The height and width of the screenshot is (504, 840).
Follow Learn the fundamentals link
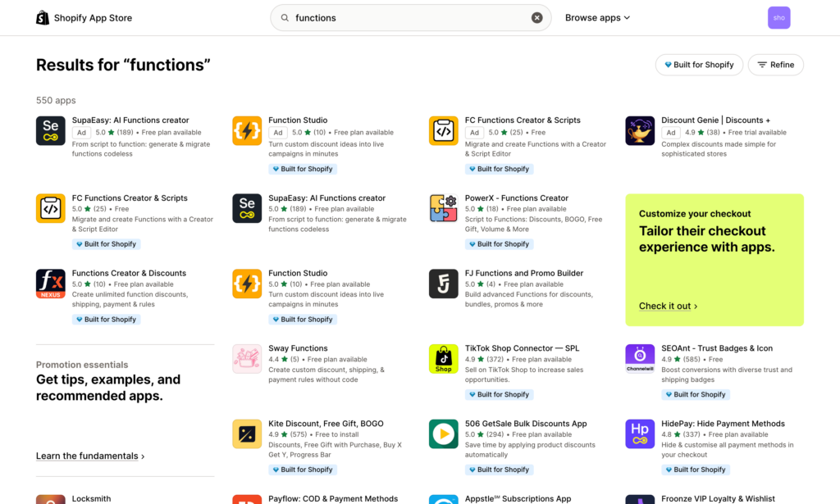90,456
